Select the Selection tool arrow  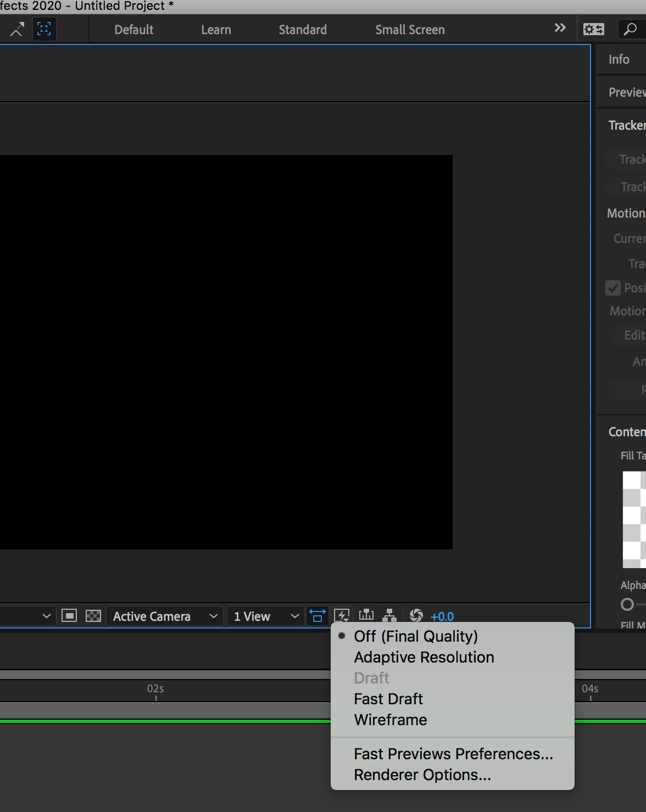click(16, 29)
